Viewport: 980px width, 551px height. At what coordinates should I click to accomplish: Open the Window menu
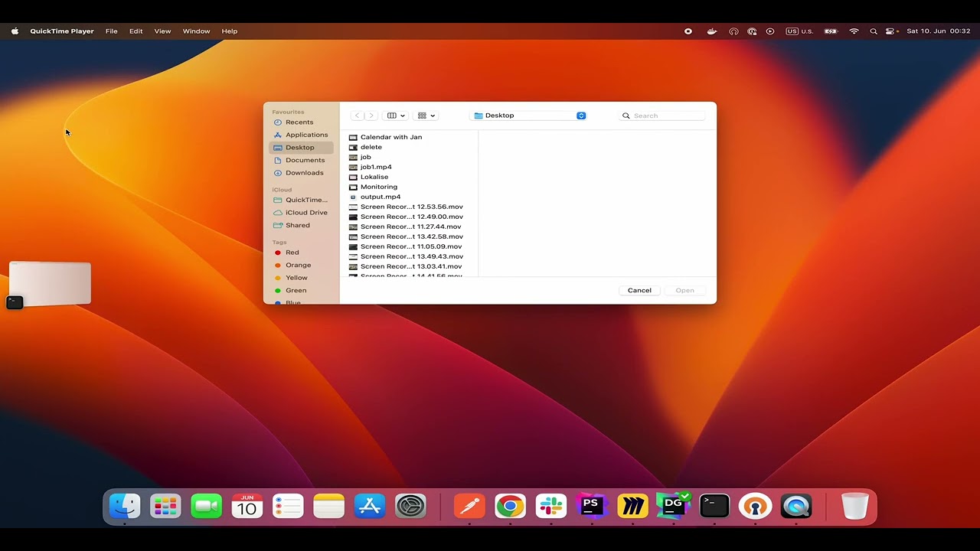pyautogui.click(x=196, y=31)
